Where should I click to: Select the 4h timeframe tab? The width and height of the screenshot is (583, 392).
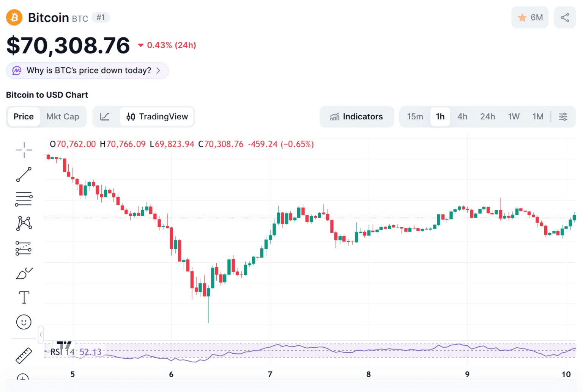click(x=462, y=117)
